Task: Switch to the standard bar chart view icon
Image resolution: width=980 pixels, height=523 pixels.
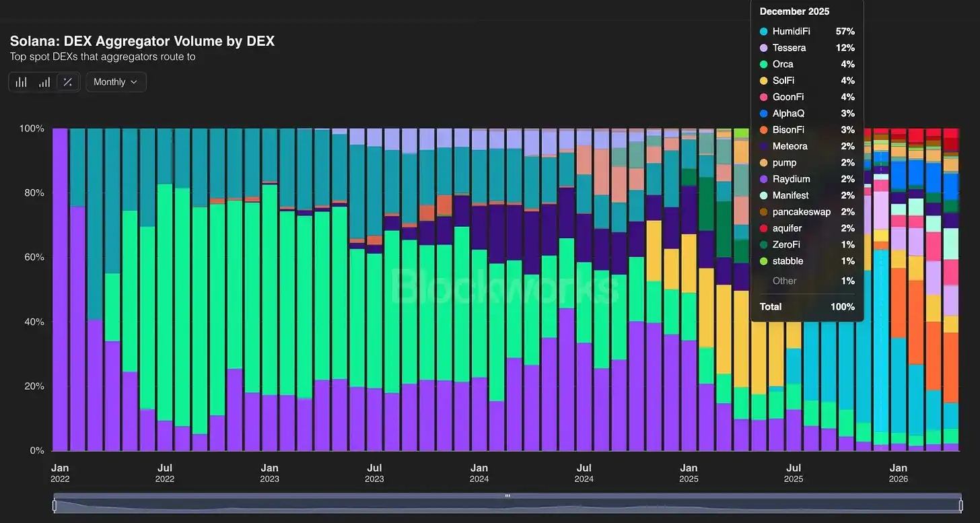Action: pos(22,82)
